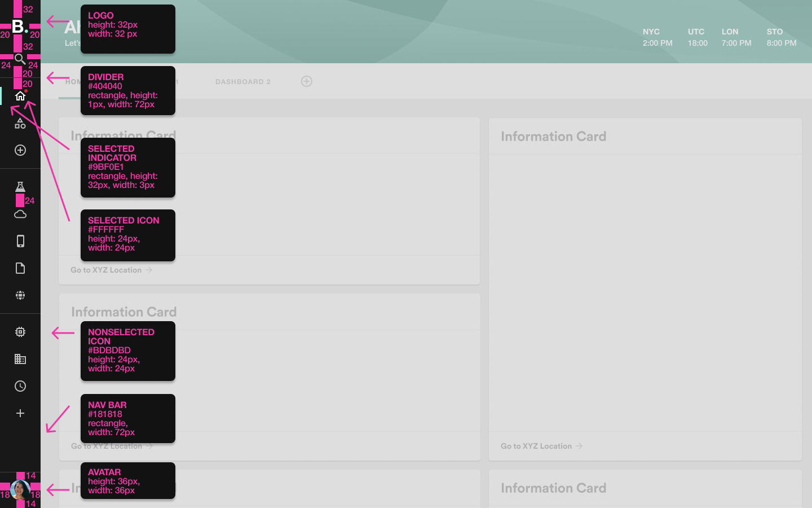Image resolution: width=812 pixels, height=508 pixels.
Task: Click the cloud icon in the sidebar
Action: [x=20, y=214]
